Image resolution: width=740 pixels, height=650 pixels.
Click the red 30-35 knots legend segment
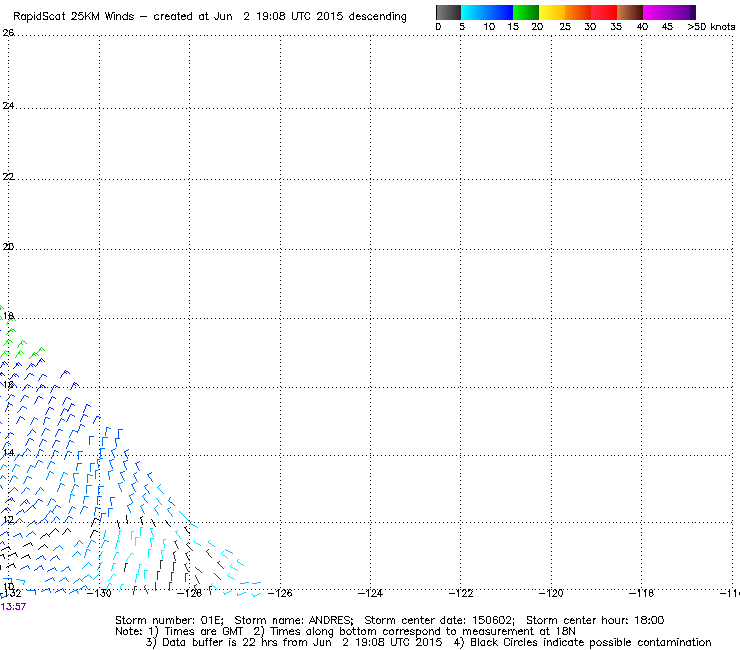point(604,12)
